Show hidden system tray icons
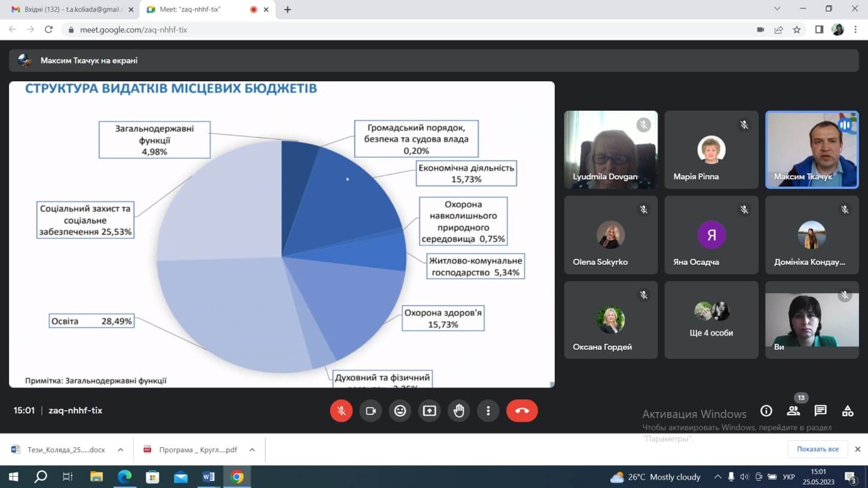The image size is (868, 488). [717, 477]
